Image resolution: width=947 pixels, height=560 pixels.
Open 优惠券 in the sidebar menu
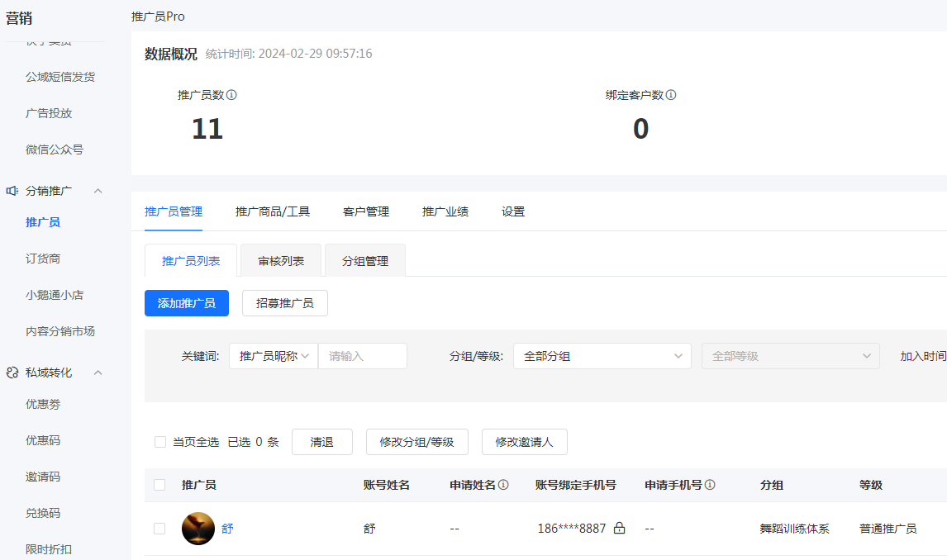coord(43,404)
